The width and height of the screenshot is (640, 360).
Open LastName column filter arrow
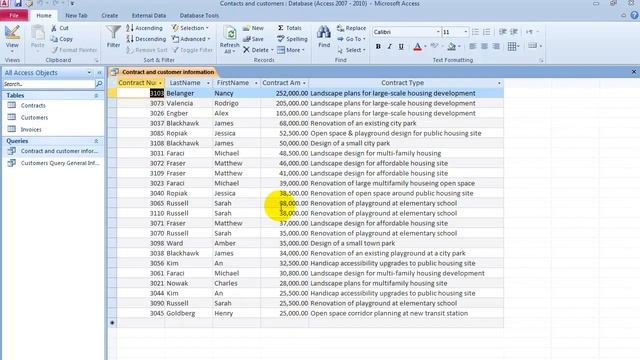click(x=208, y=83)
